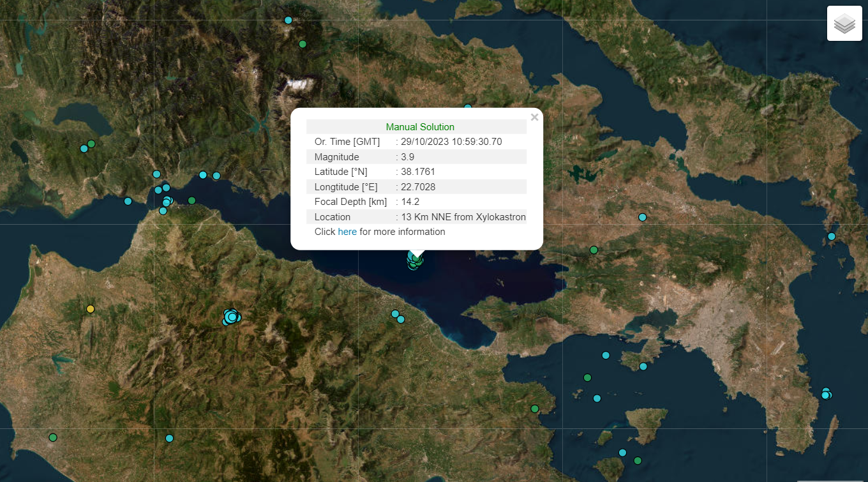
Task: Click the Magnitude 3.9 row in popup
Action: [416, 157]
